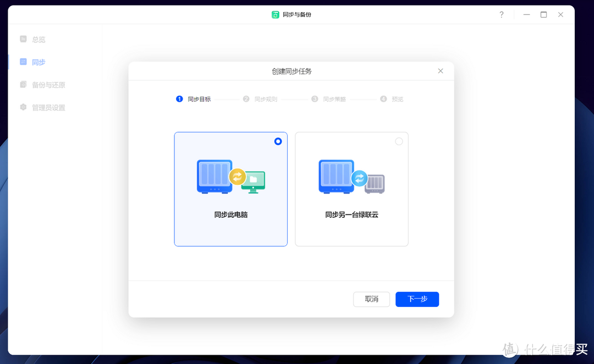Cancel the dialog with 取消
Image resolution: width=594 pixels, height=364 pixels.
click(371, 299)
